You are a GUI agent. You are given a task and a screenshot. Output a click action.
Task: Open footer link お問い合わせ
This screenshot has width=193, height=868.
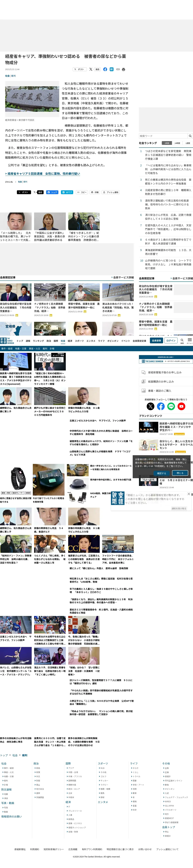145,849
